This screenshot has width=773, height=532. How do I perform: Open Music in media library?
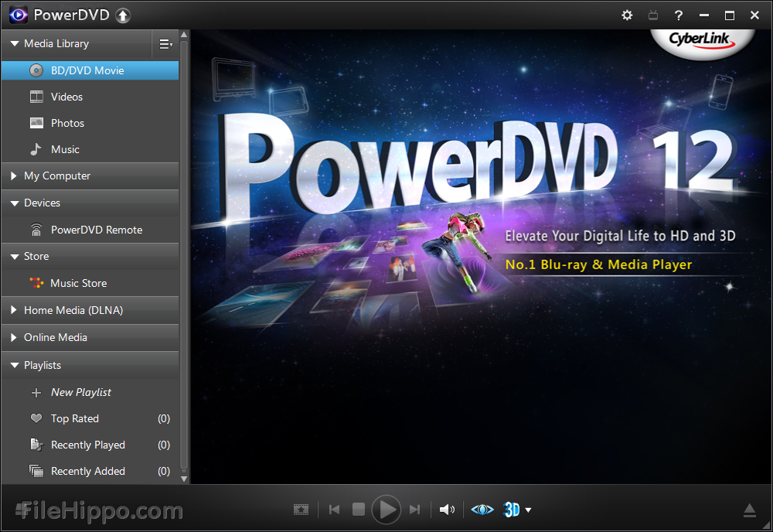[90, 149]
